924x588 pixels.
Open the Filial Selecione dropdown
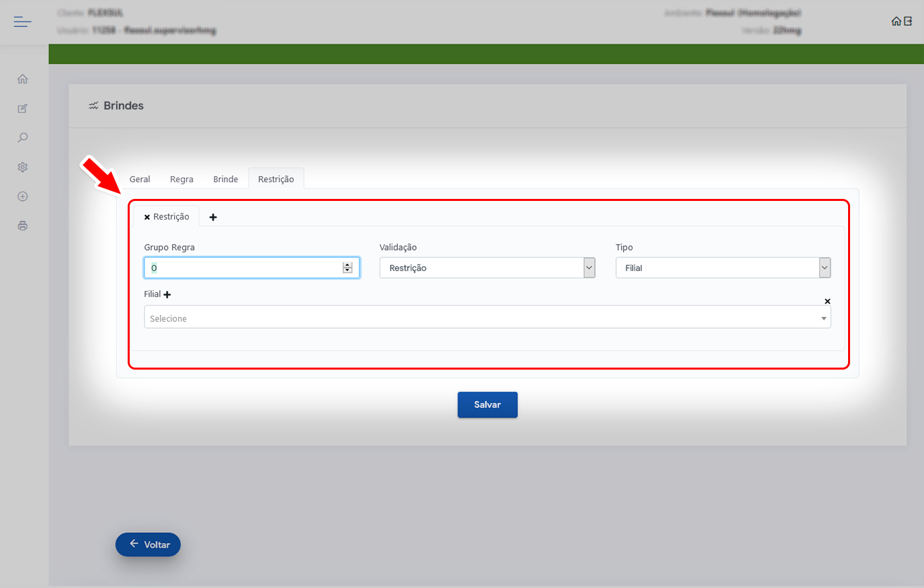click(487, 318)
